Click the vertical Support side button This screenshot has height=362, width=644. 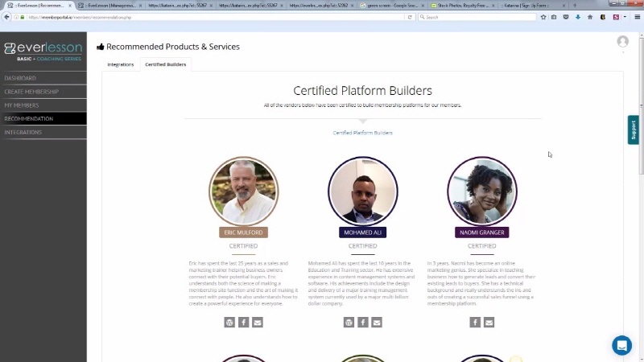coord(633,130)
